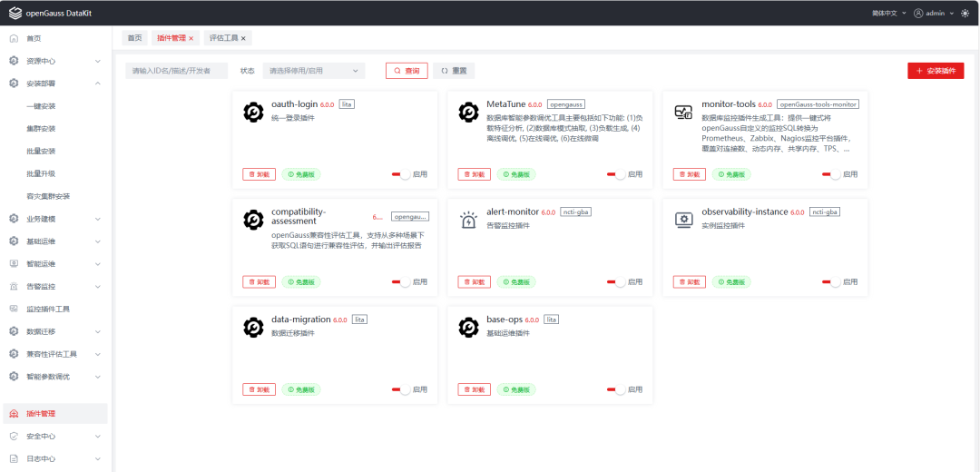Click the 首页 home icon in sidebar
The image size is (980, 472).
[x=14, y=39]
